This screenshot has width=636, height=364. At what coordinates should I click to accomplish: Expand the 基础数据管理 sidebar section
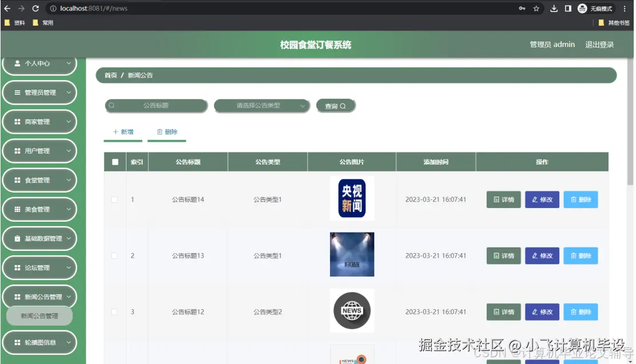coord(39,238)
